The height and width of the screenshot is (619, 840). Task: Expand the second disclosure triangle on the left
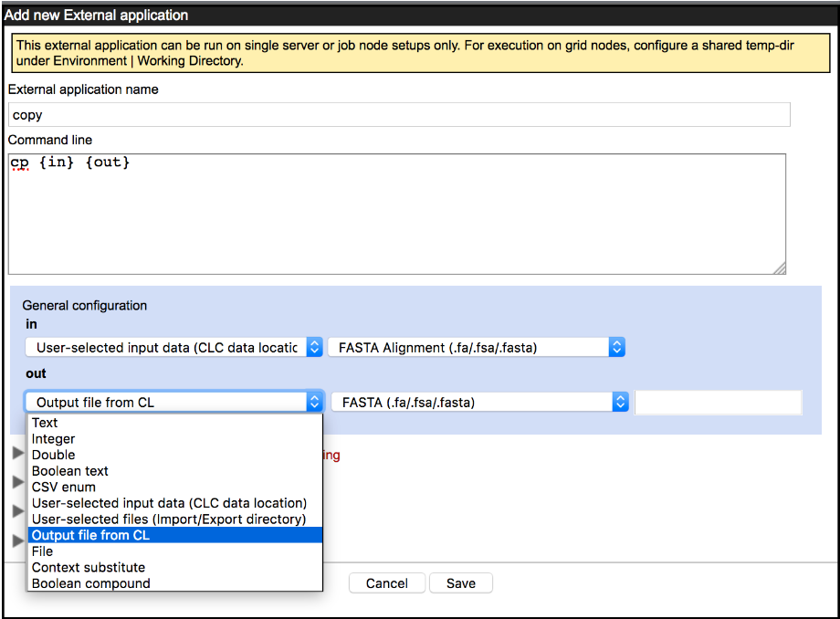tap(17, 481)
